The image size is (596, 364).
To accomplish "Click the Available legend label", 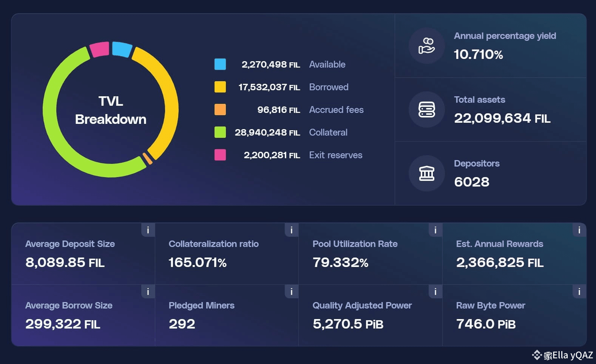I will pos(327,65).
